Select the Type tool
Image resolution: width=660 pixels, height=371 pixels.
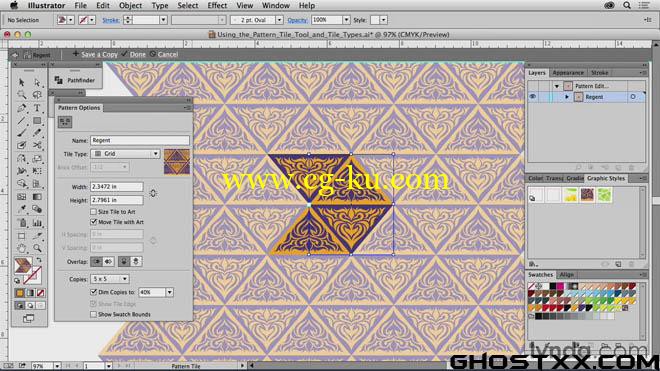(37, 108)
